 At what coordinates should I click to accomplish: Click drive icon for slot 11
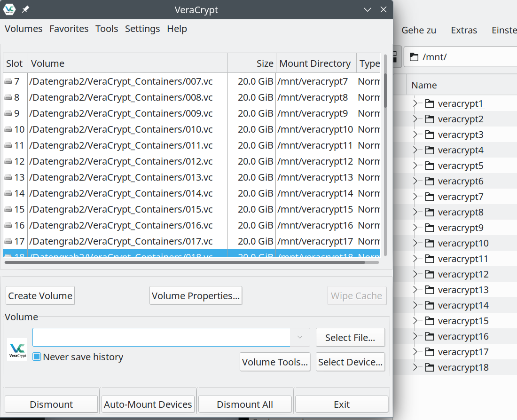pyautogui.click(x=8, y=145)
